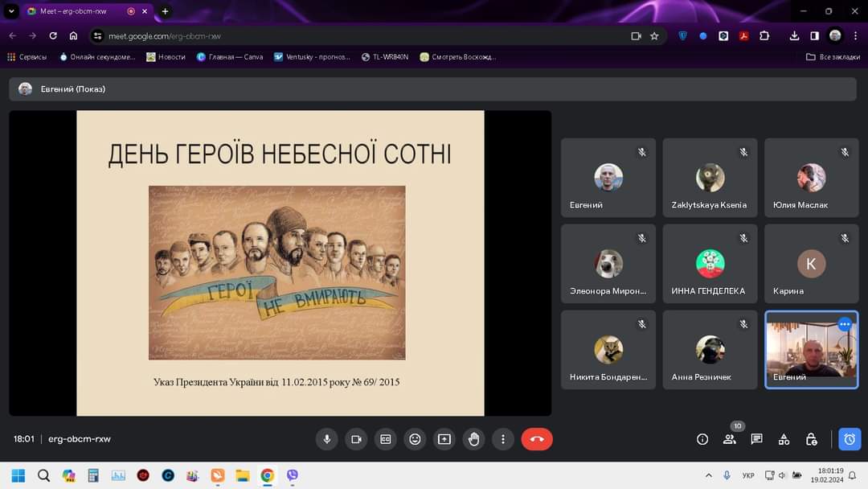Open Viber from the Windows taskbar
Image resolution: width=868 pixels, height=489 pixels.
tap(293, 475)
